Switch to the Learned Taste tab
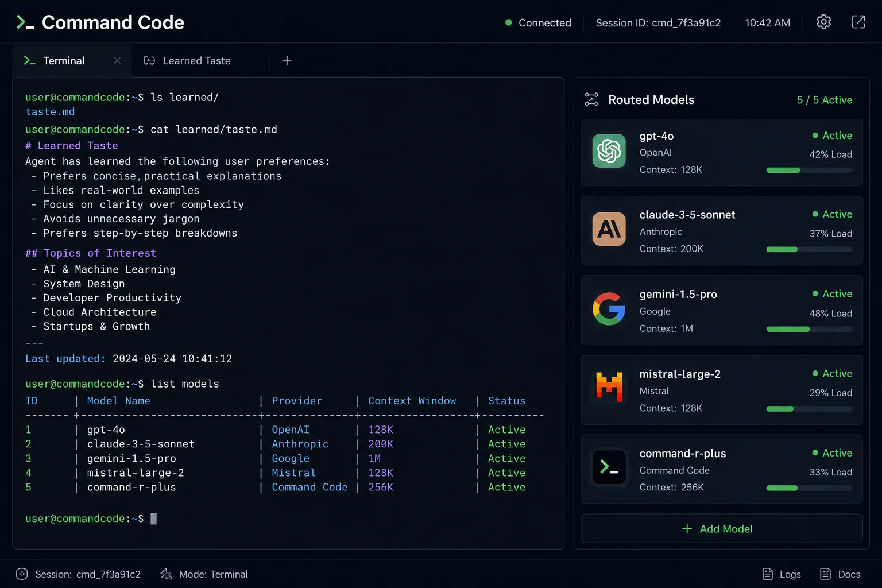Image resolution: width=882 pixels, height=588 pixels. point(197,60)
